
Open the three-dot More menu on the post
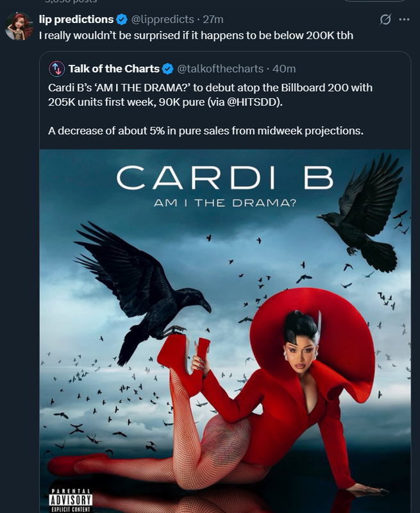click(405, 20)
